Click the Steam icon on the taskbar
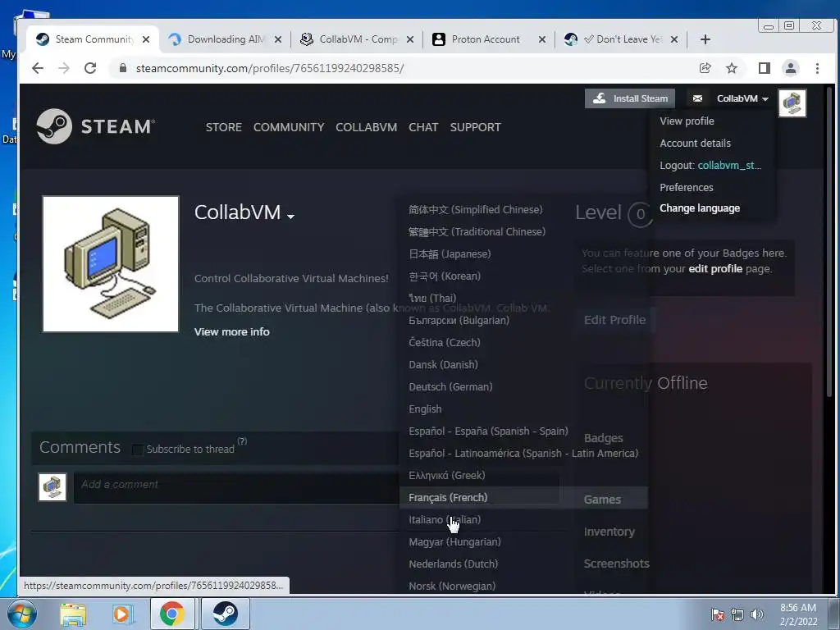This screenshot has height=630, width=840. click(x=225, y=614)
